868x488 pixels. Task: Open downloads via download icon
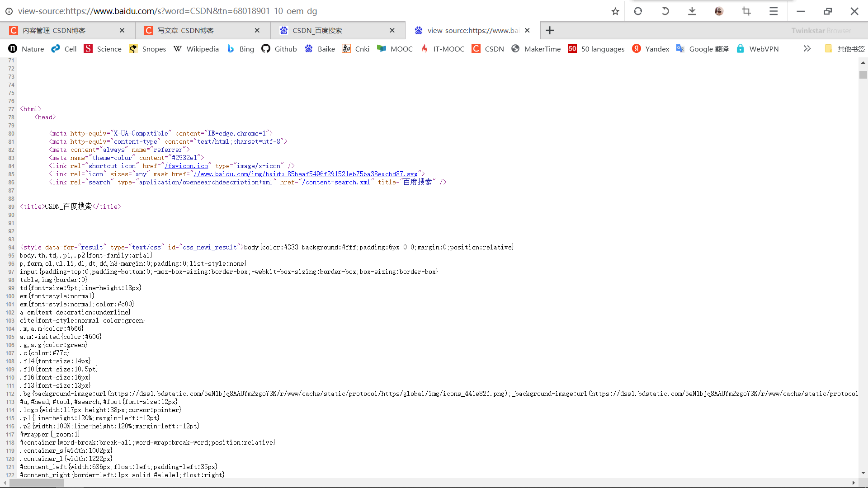pyautogui.click(x=692, y=11)
